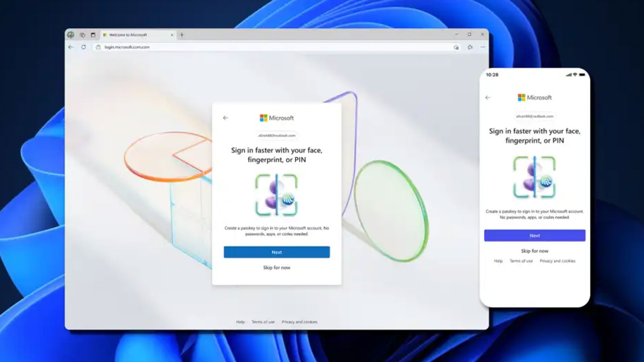Open a new browser tab
The image size is (644, 362).
coord(182,35)
